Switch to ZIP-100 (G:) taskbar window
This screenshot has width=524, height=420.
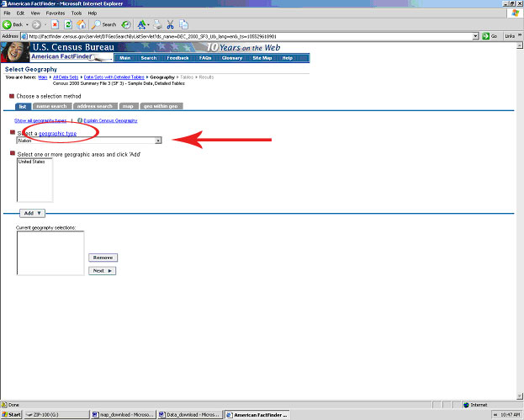click(x=56, y=415)
